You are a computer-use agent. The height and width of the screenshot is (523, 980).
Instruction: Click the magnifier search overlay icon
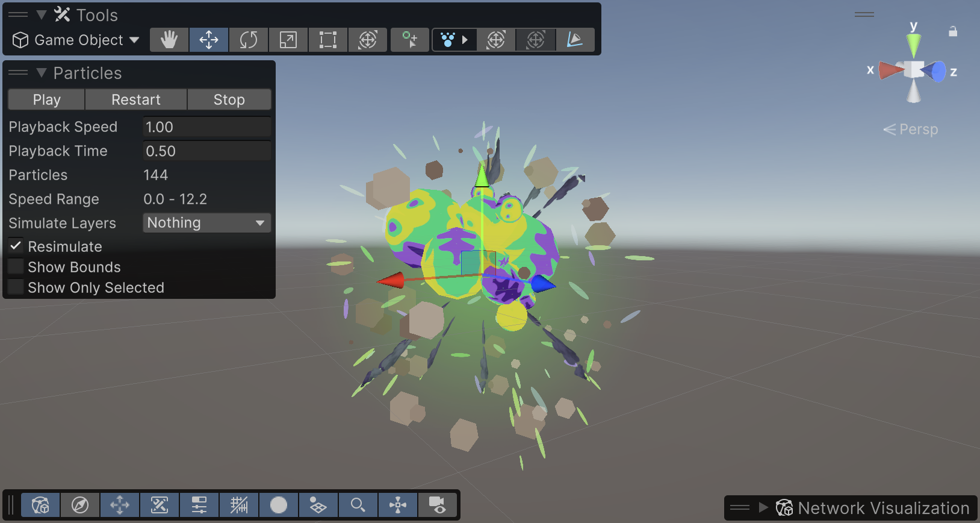(x=358, y=505)
